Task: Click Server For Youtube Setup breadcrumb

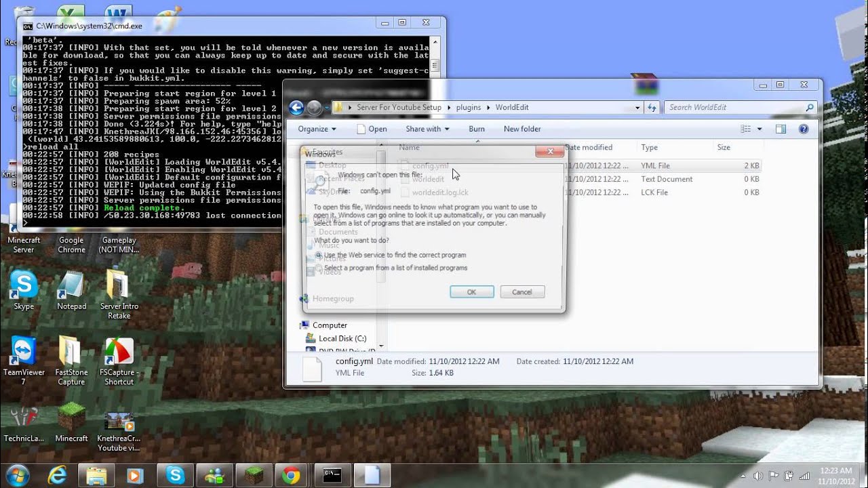Action: pos(399,108)
